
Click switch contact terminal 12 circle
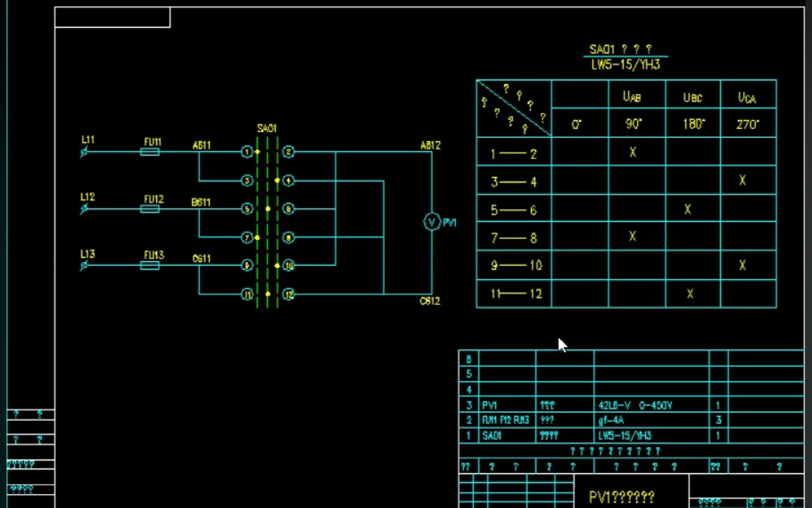pyautogui.click(x=289, y=294)
